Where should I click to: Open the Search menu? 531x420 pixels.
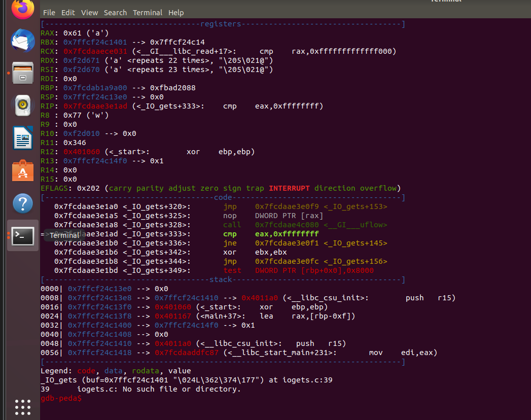click(x=115, y=12)
